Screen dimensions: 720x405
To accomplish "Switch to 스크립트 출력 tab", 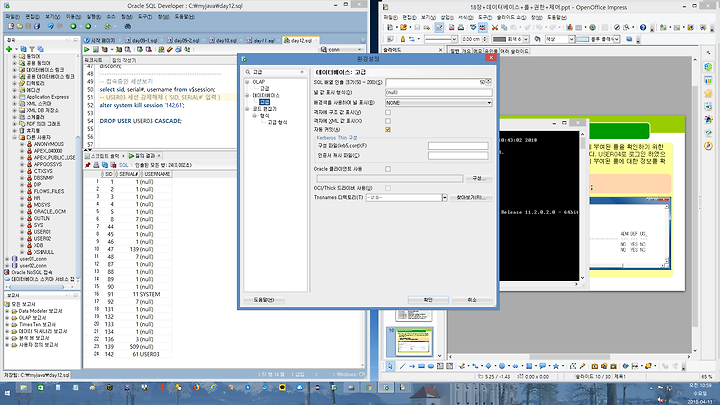I will tap(104, 156).
